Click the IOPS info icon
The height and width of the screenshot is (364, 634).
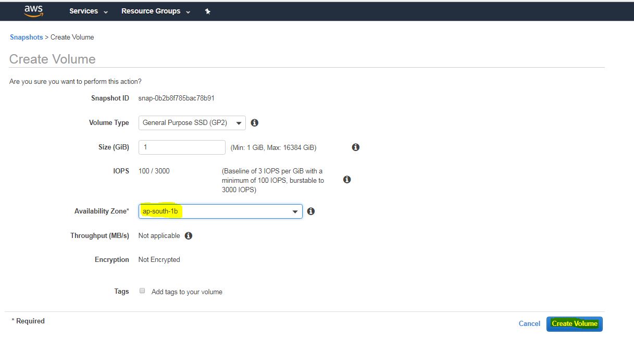click(x=347, y=180)
